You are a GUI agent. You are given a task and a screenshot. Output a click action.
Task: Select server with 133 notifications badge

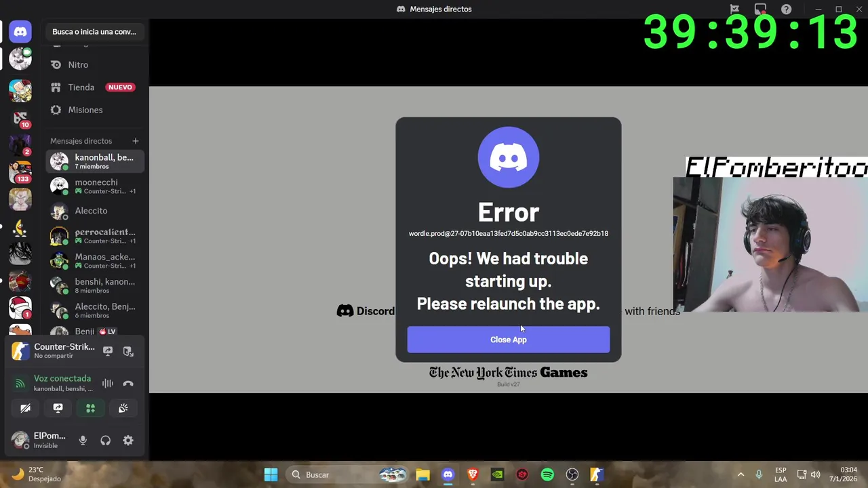(x=20, y=172)
